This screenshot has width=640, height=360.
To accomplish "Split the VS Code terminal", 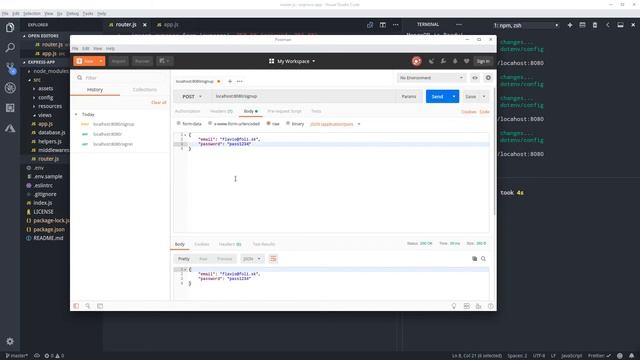I will point(582,25).
